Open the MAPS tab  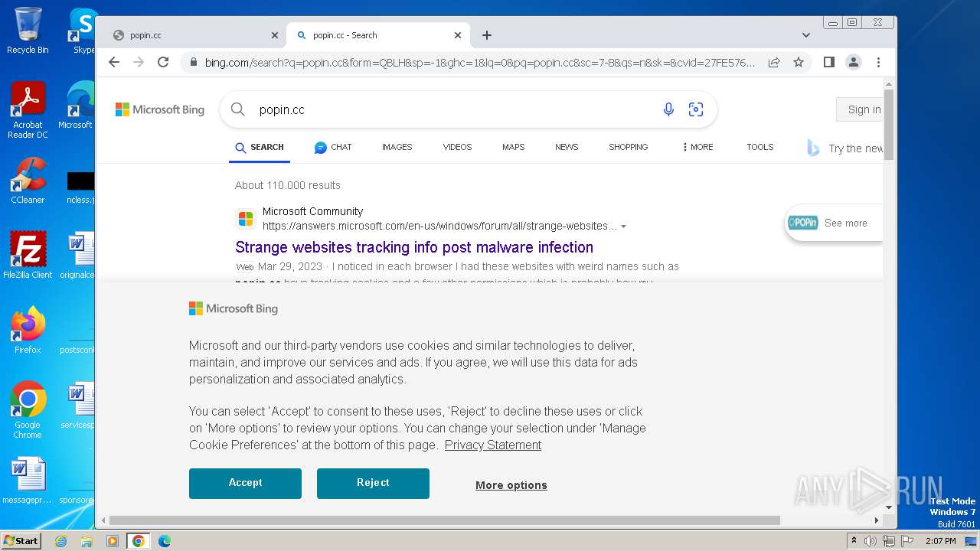click(513, 147)
